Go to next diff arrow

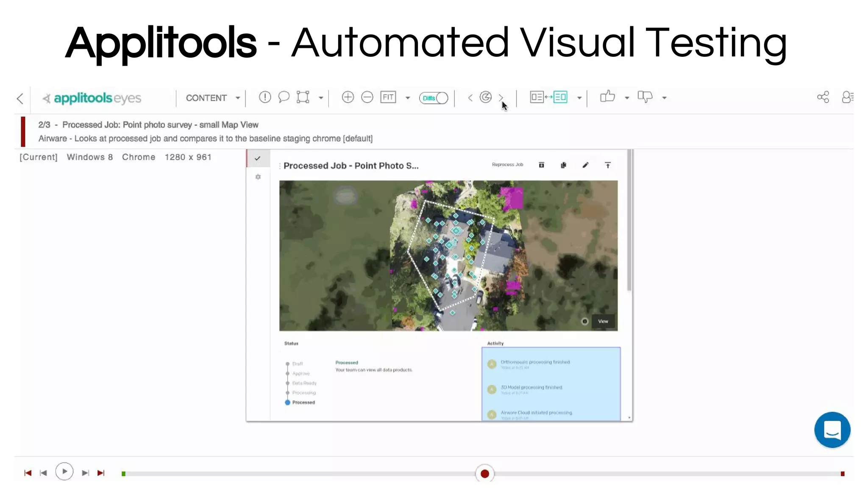click(x=501, y=98)
